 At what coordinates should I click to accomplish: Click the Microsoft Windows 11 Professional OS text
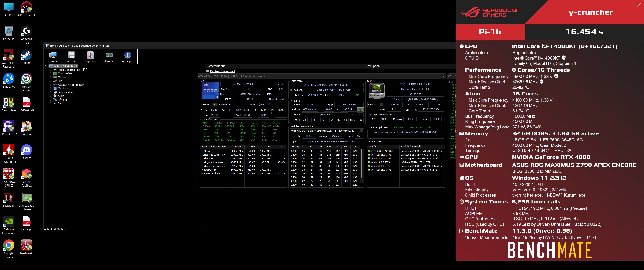[x=405, y=132]
